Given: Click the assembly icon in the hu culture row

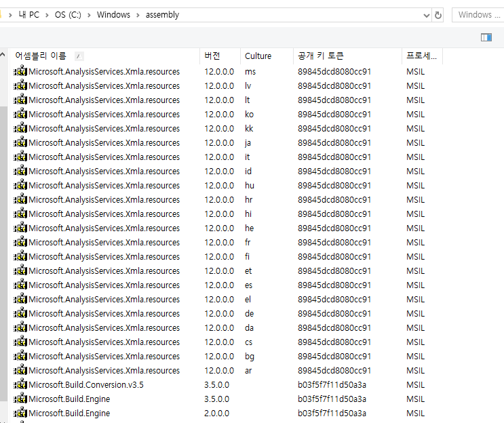Looking at the screenshot, I should (x=20, y=185).
